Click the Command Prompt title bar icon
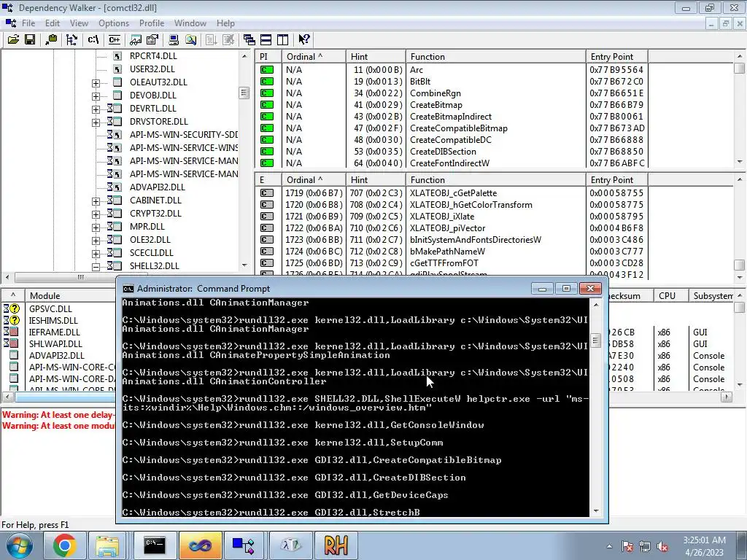This screenshot has width=747, height=560. pyautogui.click(x=128, y=289)
